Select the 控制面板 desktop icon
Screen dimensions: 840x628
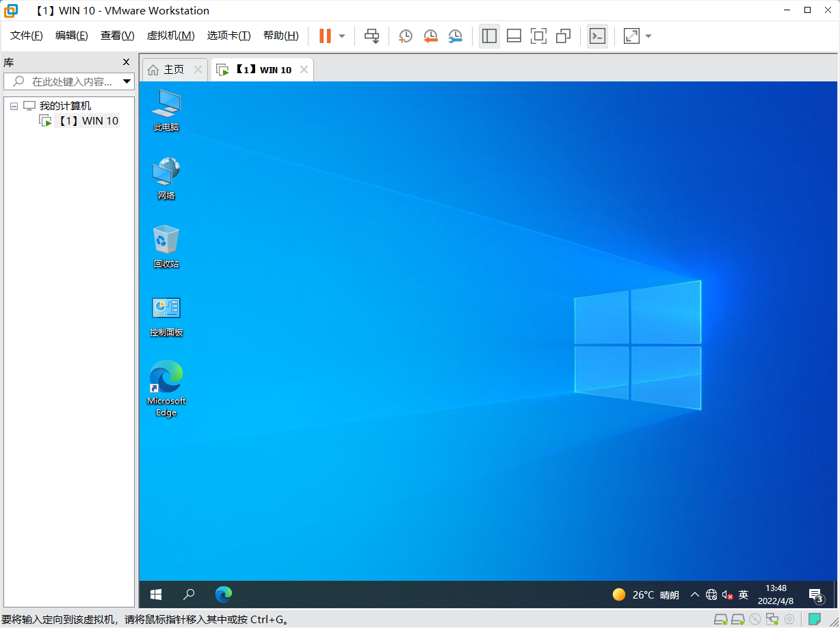166,317
